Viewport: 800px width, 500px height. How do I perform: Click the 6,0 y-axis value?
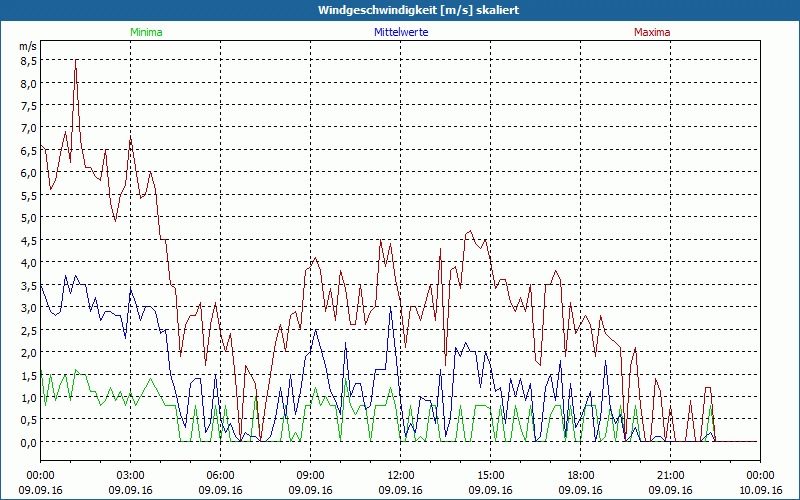click(28, 172)
